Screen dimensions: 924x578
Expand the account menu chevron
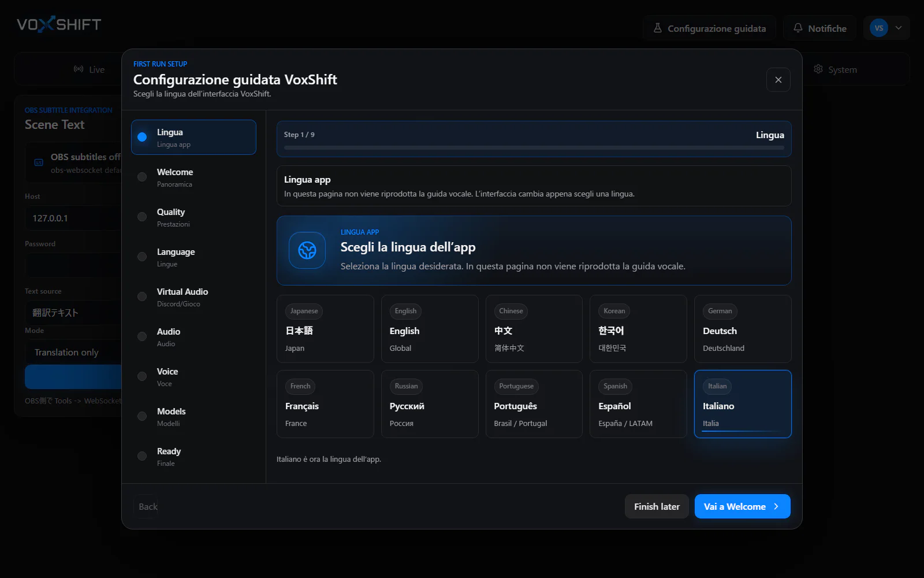899,28
